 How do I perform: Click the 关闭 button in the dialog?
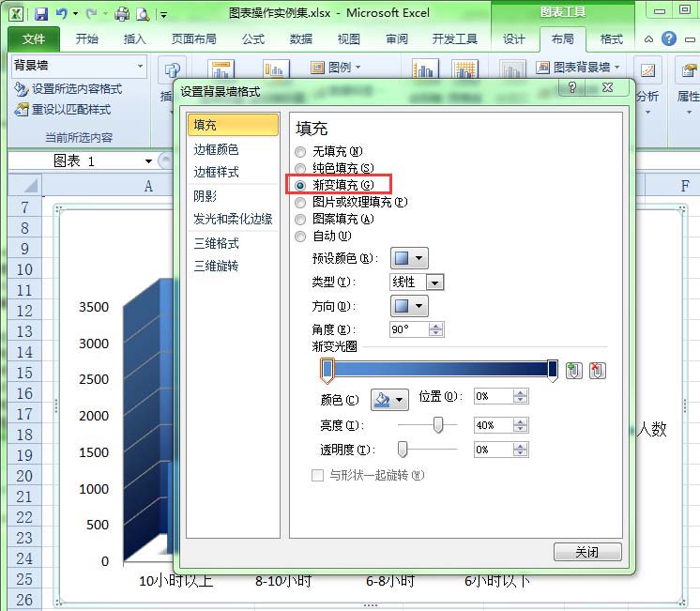click(x=587, y=552)
